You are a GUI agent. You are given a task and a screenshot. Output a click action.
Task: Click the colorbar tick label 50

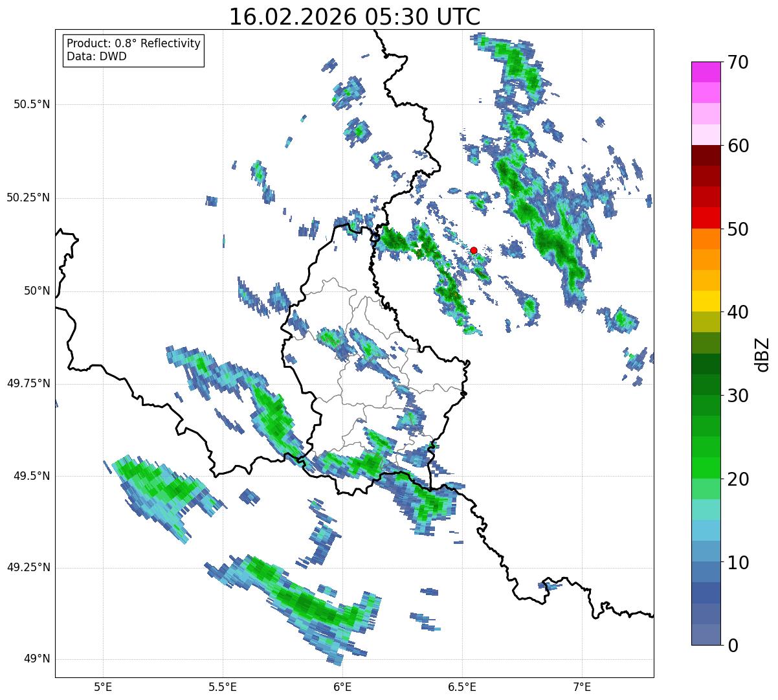738,229
